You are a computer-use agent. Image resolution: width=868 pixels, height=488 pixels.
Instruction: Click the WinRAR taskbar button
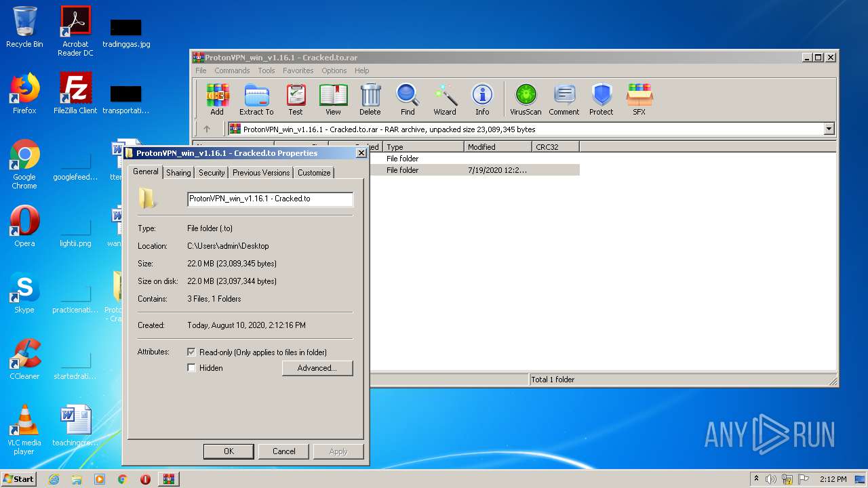[x=168, y=479]
